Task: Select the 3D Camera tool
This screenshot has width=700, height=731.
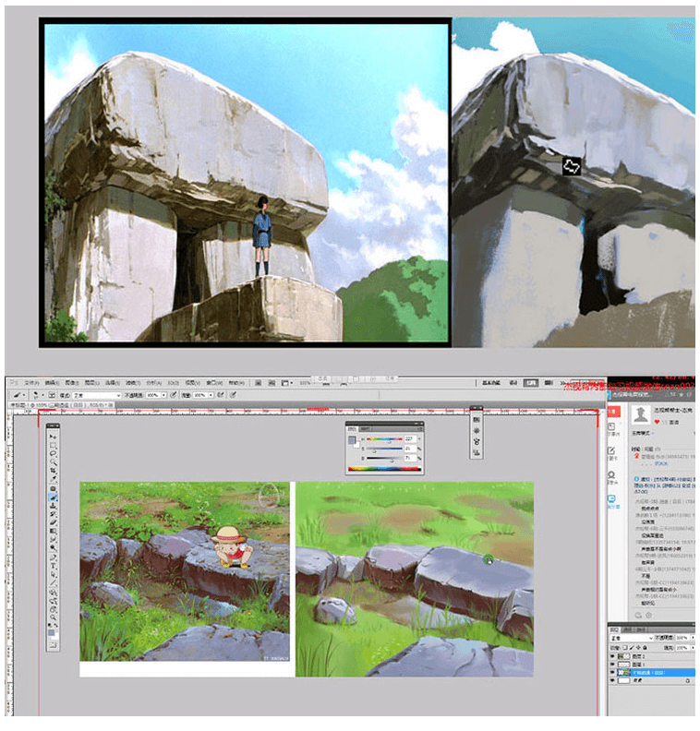Action: 54,600
